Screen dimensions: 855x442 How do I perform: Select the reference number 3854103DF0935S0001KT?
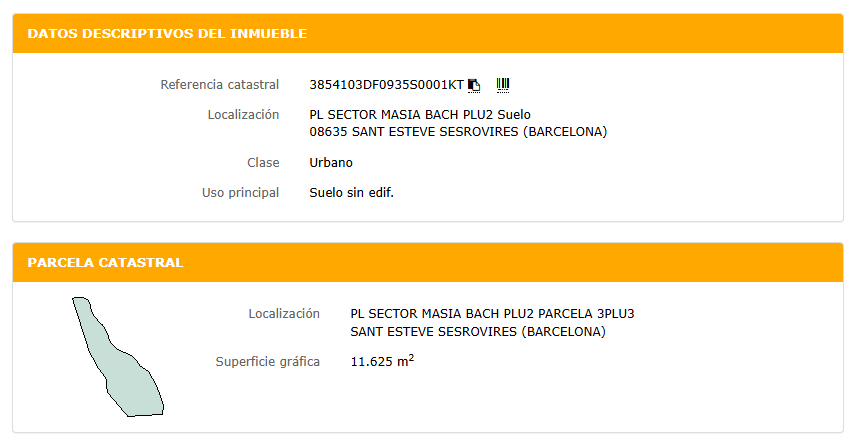(387, 85)
